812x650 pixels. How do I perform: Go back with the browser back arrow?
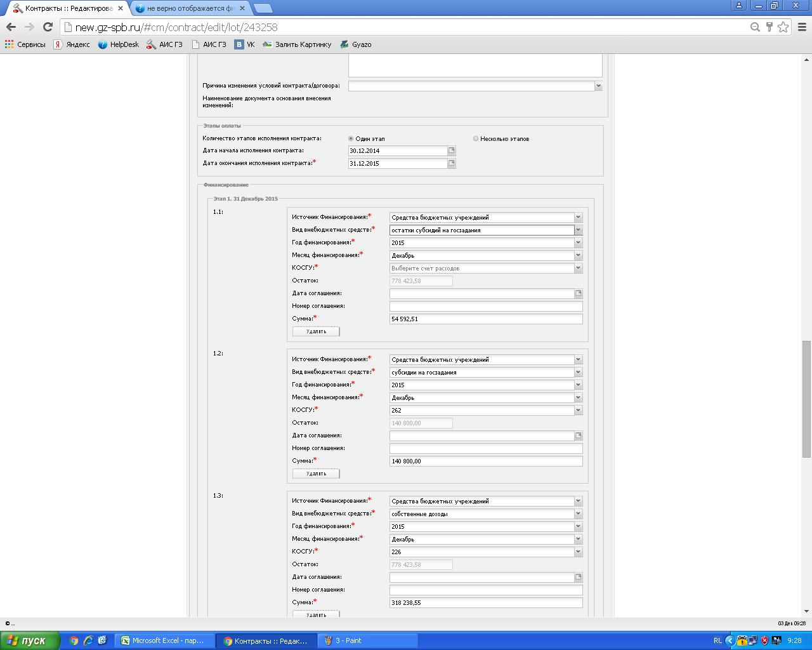pyautogui.click(x=11, y=27)
